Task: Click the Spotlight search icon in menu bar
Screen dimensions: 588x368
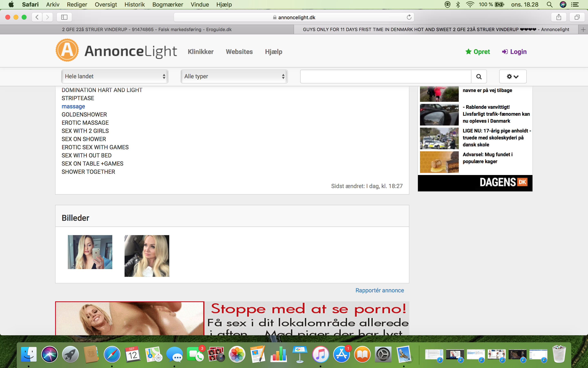Action: point(550,4)
